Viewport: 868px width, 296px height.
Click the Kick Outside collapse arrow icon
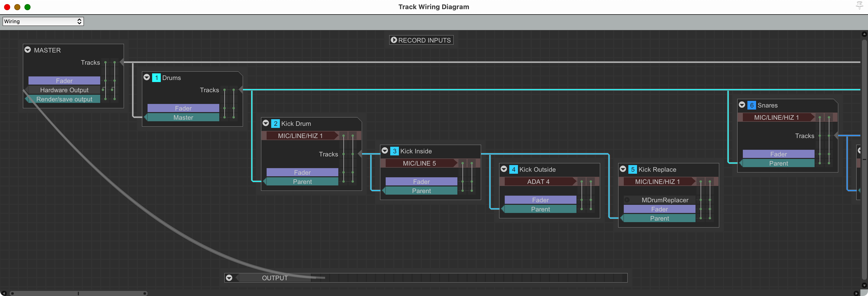[504, 169]
